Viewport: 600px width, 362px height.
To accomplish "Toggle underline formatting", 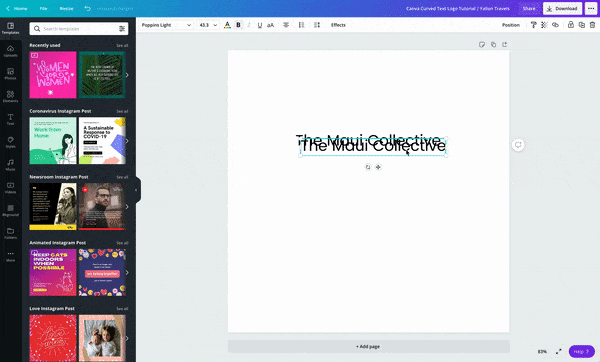I will tap(260, 25).
